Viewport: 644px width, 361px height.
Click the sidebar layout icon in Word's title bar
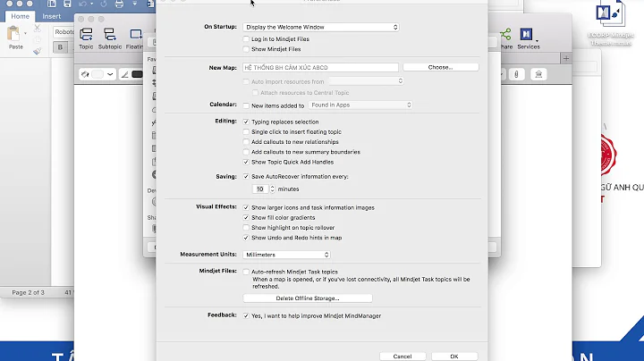(x=51, y=4)
